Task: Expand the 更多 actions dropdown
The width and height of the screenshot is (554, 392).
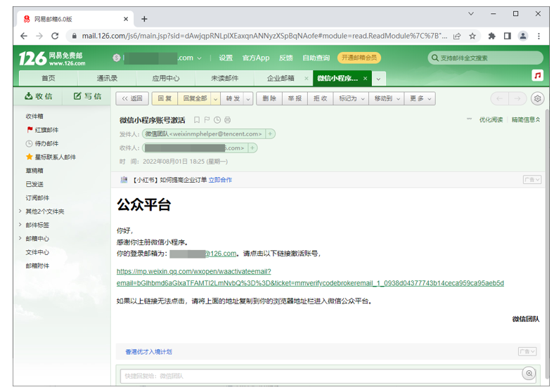Action: 420,98
